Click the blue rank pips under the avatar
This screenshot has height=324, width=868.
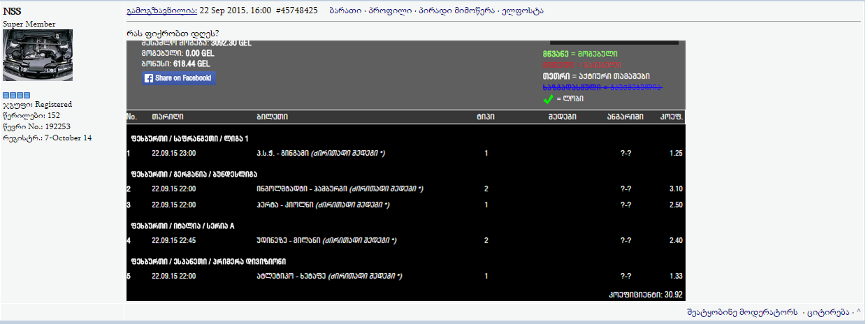[17, 94]
